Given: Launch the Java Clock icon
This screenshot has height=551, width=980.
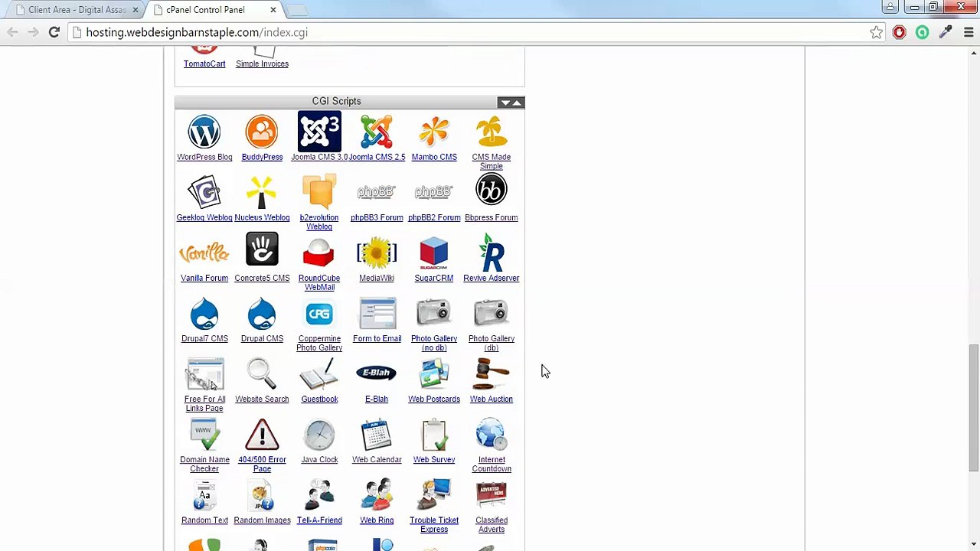Looking at the screenshot, I should tap(319, 434).
